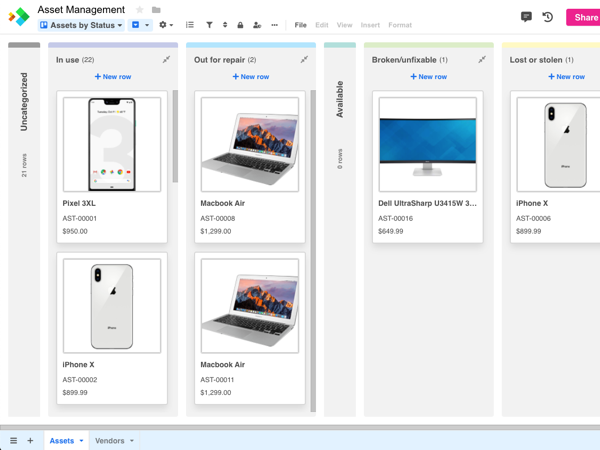Screen dimensions: 600x450
Task: Open the filter funnel icon
Action: [209, 25]
